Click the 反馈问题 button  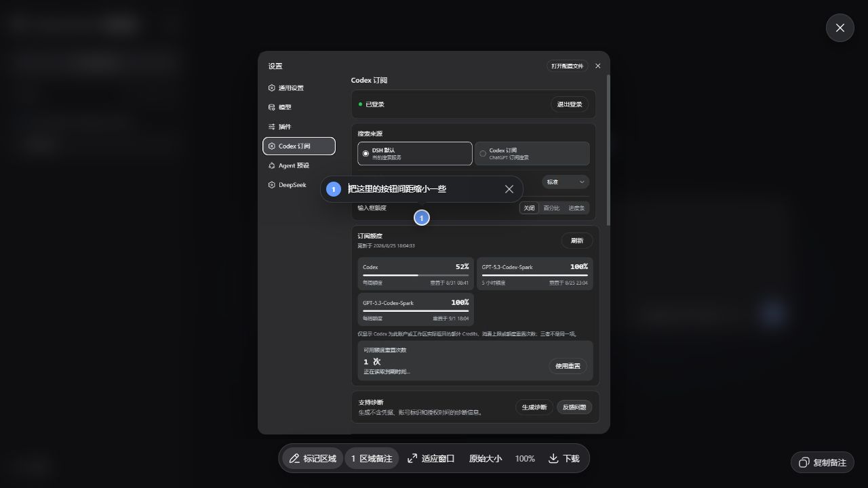(574, 407)
